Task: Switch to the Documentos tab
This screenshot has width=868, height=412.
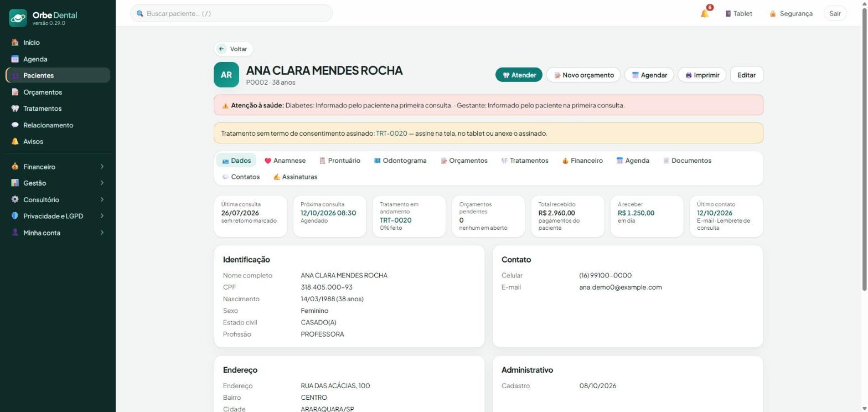Action: 686,161
